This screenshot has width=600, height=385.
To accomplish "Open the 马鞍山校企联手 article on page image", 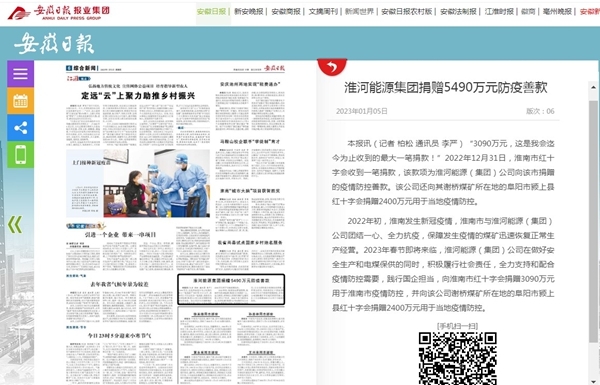I will 250,142.
